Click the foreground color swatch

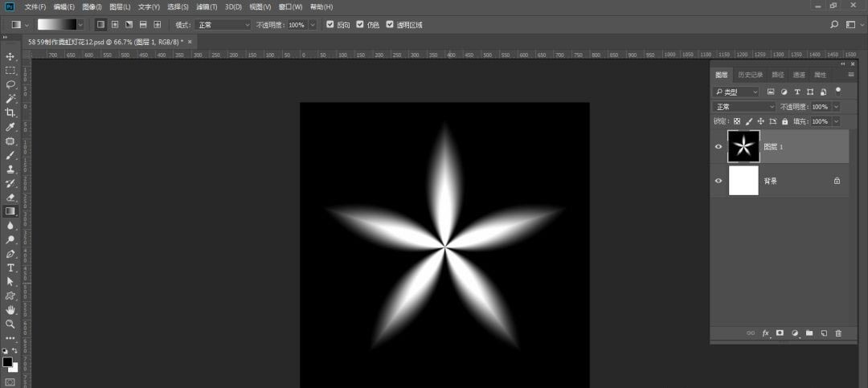pos(7,362)
